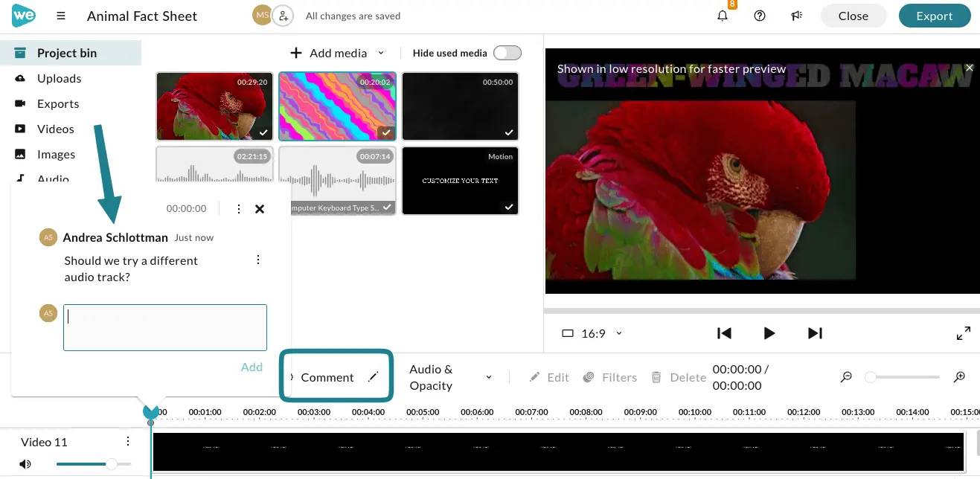Mute the Video 11 track
Screen dimensions: 980x479
coord(25,464)
